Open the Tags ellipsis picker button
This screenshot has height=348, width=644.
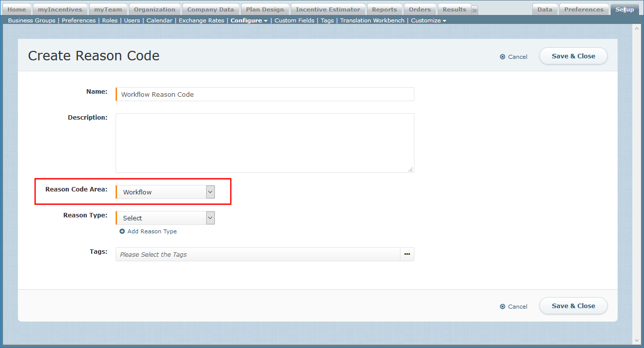coord(407,254)
